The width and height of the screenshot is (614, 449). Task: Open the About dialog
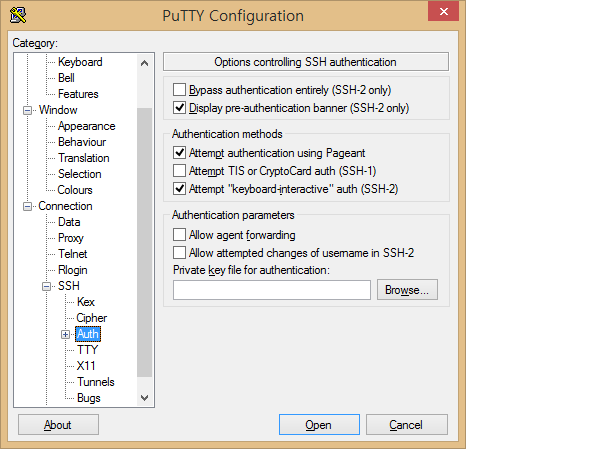point(58,425)
